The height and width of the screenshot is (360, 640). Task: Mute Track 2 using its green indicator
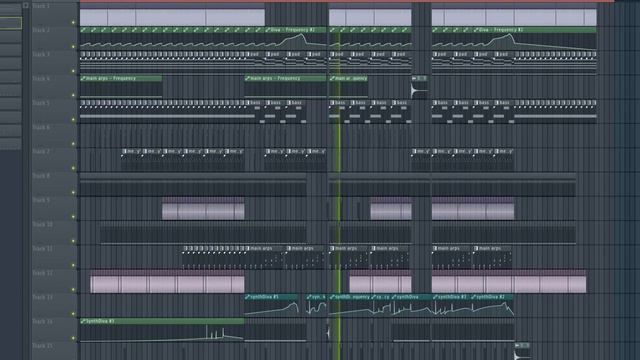click(x=73, y=47)
